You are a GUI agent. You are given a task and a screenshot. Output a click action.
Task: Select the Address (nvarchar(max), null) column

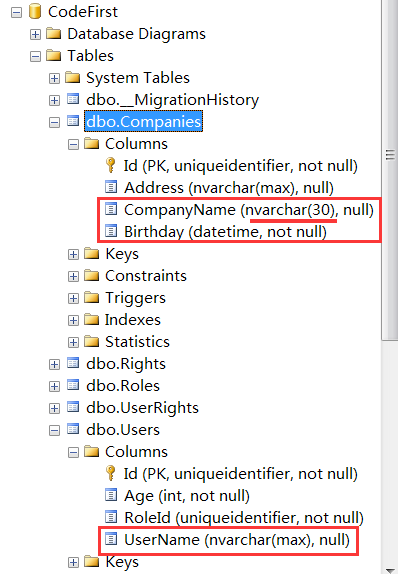click(229, 188)
